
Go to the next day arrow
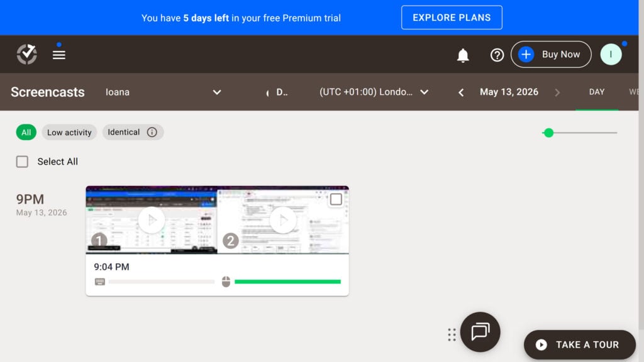557,93
